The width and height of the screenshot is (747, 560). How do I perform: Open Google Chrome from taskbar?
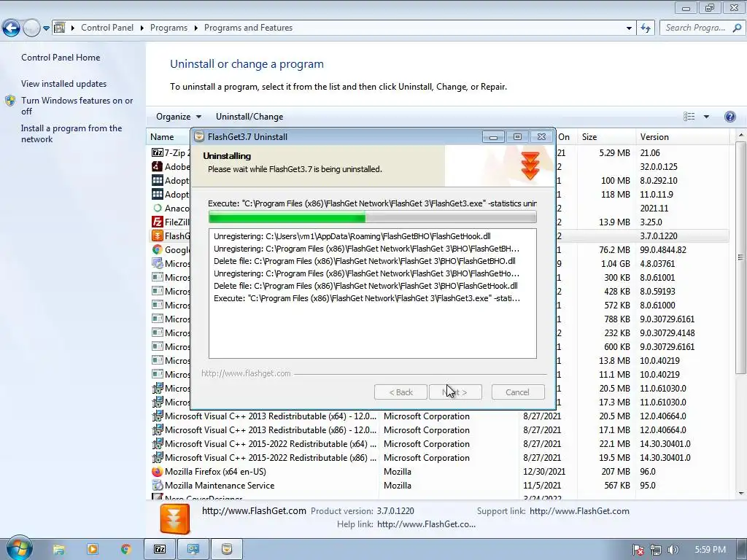tap(125, 550)
